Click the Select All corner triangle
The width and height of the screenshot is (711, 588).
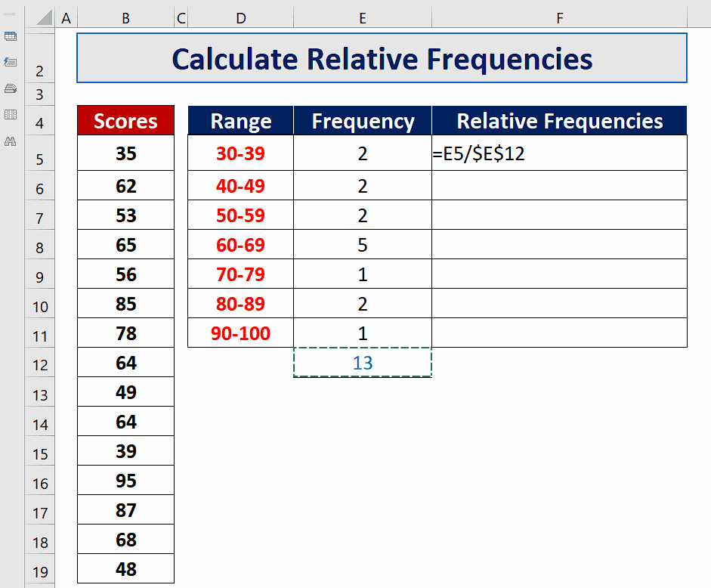point(45,18)
